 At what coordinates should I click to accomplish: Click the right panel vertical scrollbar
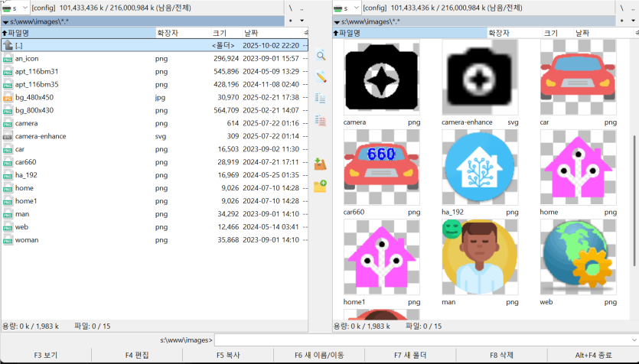[x=634, y=200]
